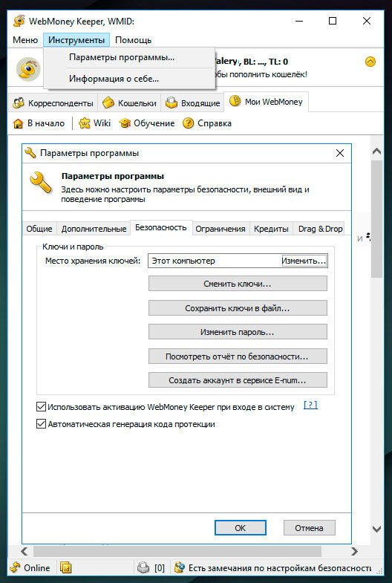This screenshot has width=392, height=583.
Task: Click the Изменить пароль... button
Action: [x=238, y=332]
